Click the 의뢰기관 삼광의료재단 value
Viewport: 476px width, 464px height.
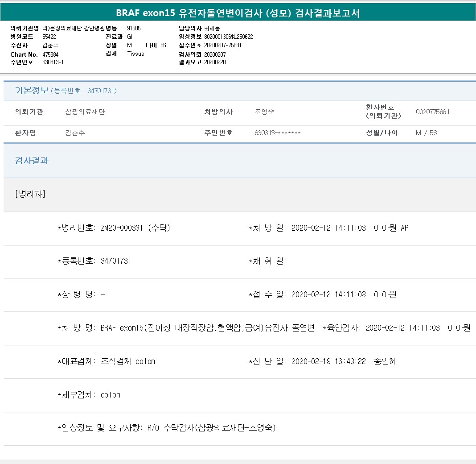(85, 112)
